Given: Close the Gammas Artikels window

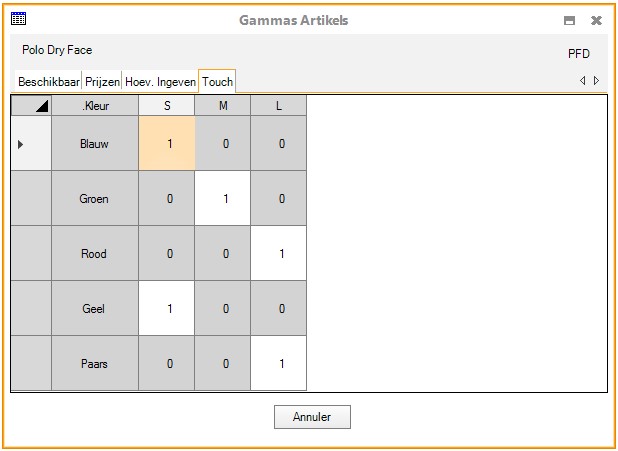Looking at the screenshot, I should tap(596, 20).
